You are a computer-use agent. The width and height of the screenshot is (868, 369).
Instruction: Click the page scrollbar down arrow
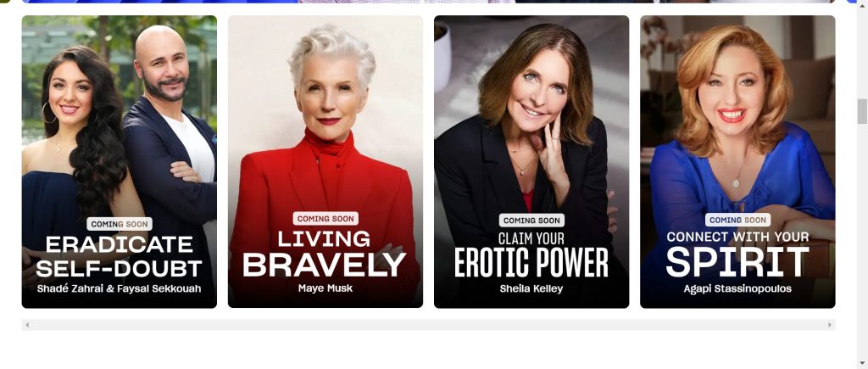pos(862,363)
